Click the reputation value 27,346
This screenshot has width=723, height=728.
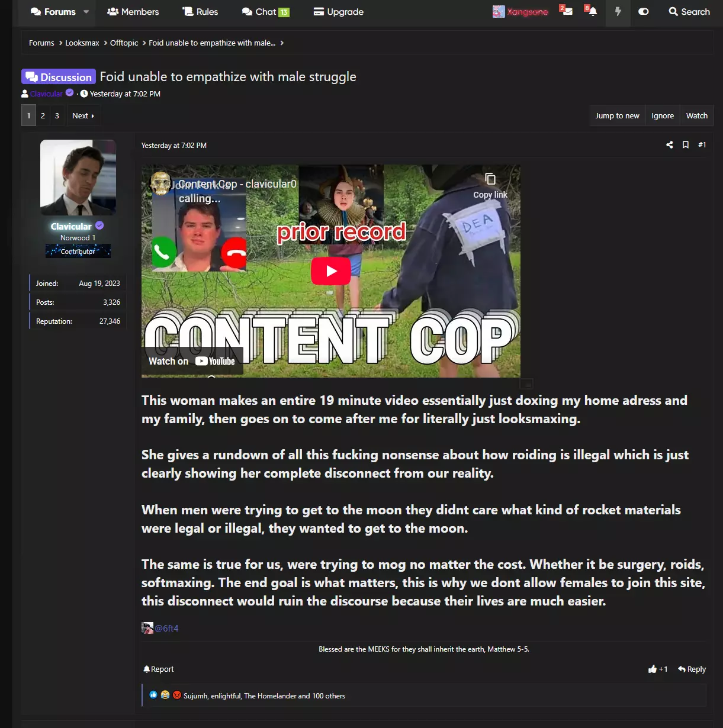coord(110,321)
